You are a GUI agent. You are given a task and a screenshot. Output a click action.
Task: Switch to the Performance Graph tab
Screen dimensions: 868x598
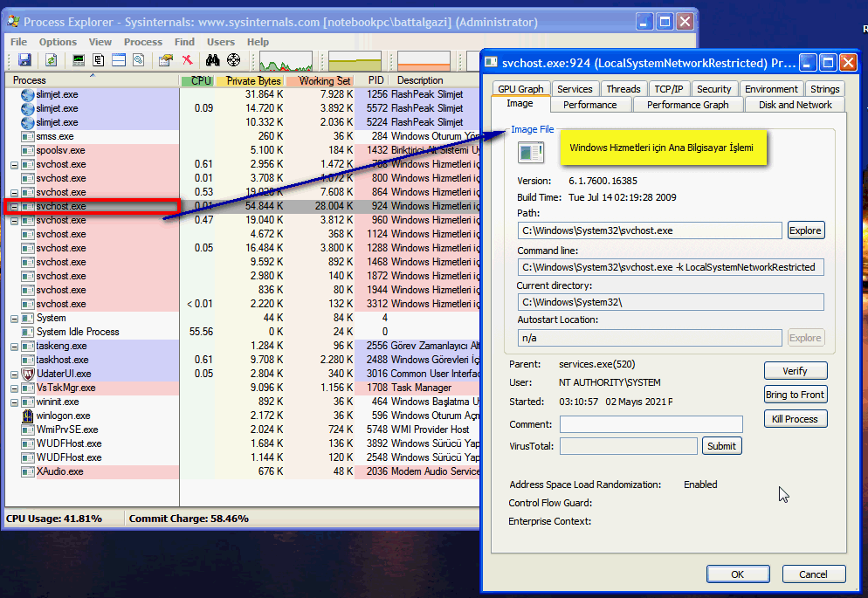tap(687, 105)
